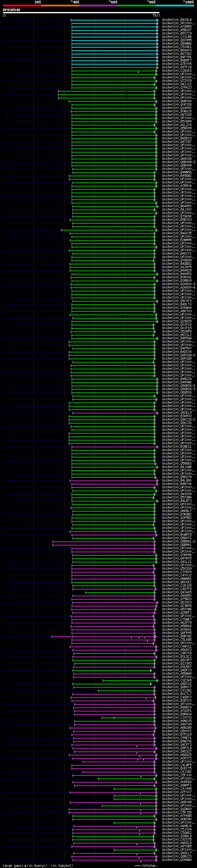Select the UniRef100_Q6CKE1 label
The width and height of the screenshot is (197, 868).
pos(177,582)
